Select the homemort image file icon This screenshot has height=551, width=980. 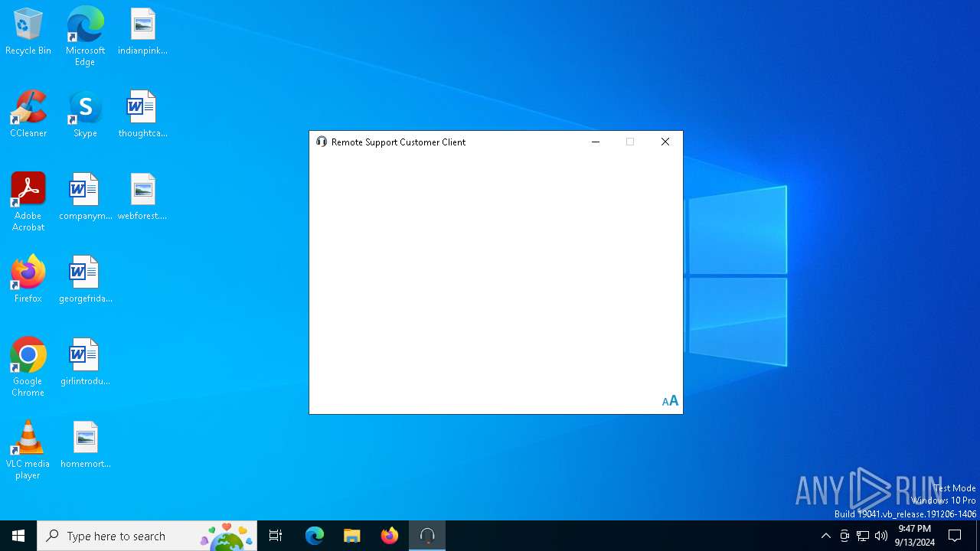(85, 445)
